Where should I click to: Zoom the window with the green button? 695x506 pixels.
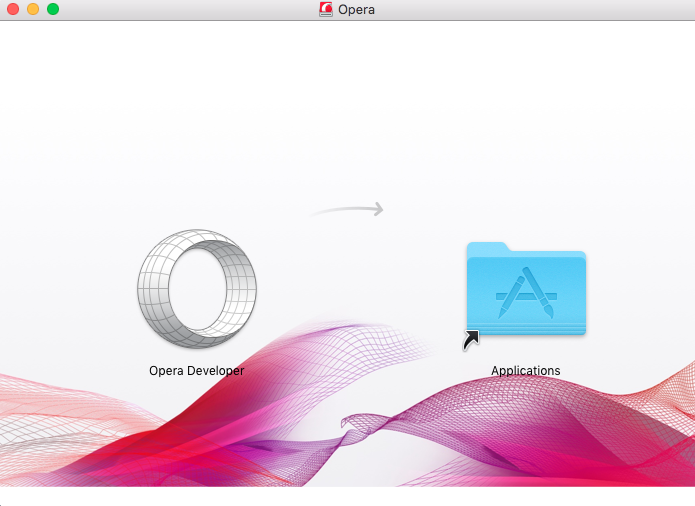coord(53,9)
